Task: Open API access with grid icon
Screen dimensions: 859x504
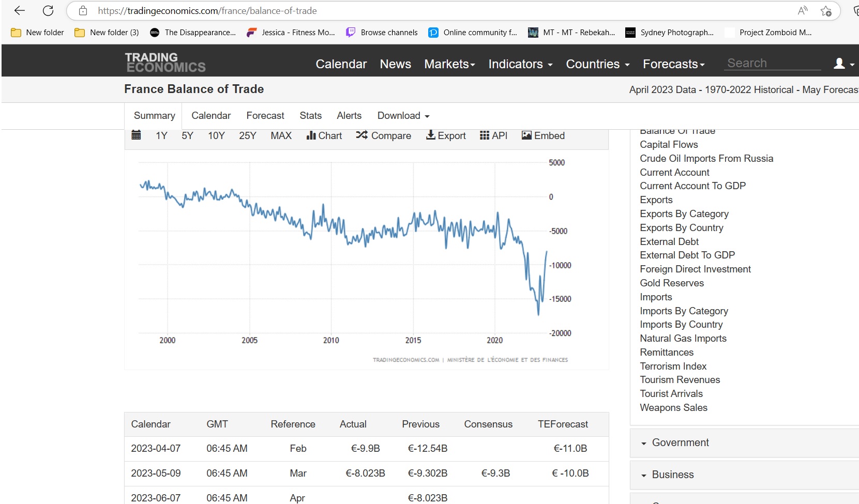Action: coord(493,135)
